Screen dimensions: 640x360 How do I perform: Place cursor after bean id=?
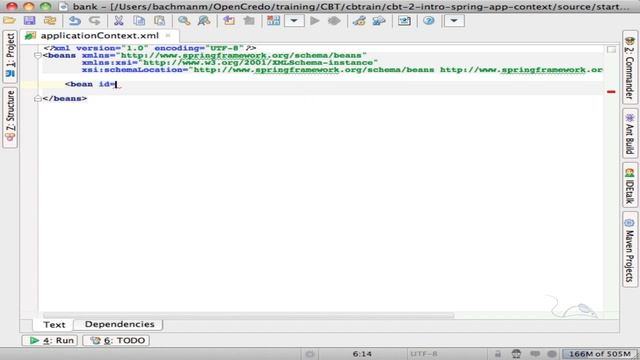click(116, 84)
